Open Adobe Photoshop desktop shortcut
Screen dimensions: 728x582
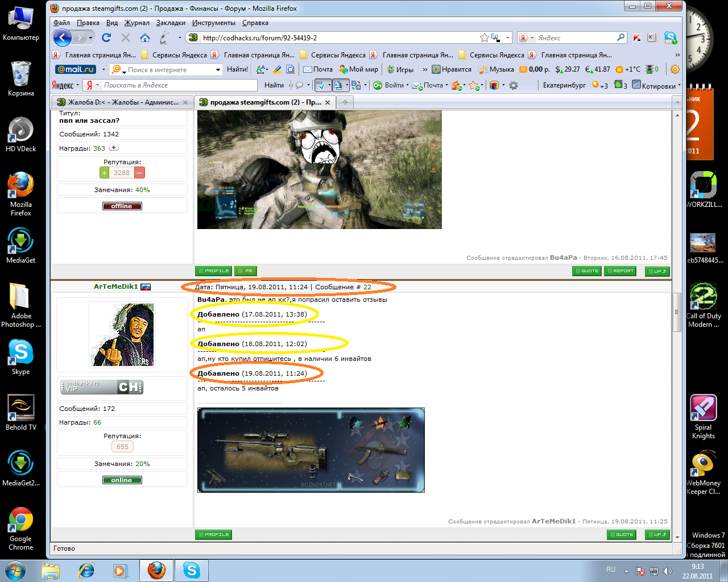(x=20, y=306)
